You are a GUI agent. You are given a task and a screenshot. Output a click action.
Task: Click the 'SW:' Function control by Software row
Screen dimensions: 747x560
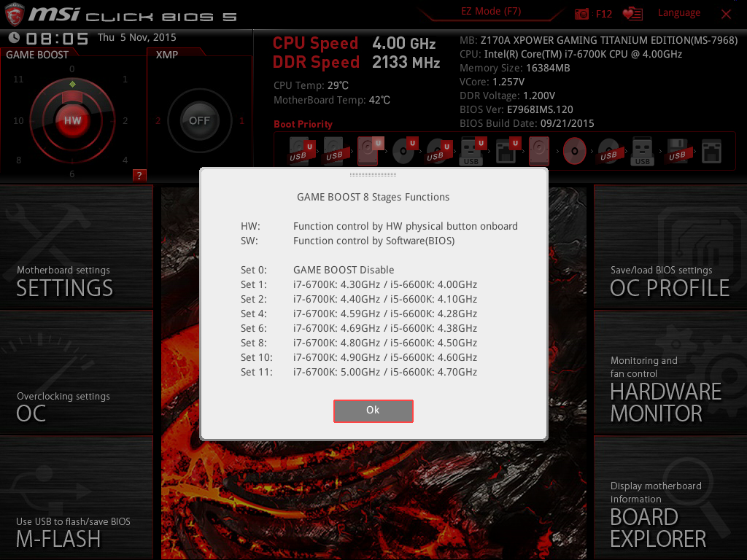click(x=348, y=241)
